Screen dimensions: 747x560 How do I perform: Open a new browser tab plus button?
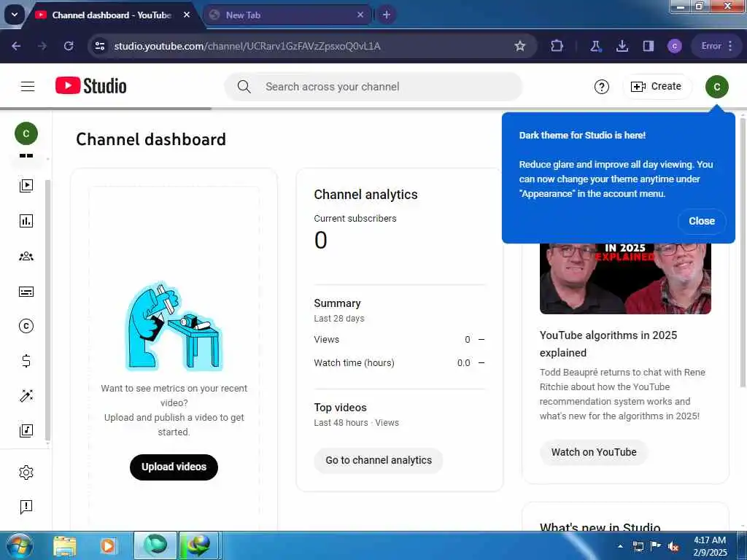pyautogui.click(x=387, y=15)
